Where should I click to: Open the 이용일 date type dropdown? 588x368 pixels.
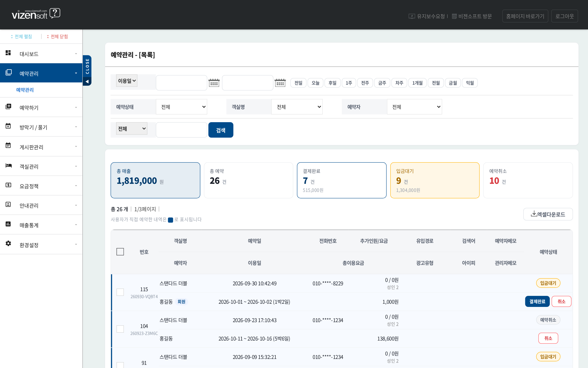(127, 81)
